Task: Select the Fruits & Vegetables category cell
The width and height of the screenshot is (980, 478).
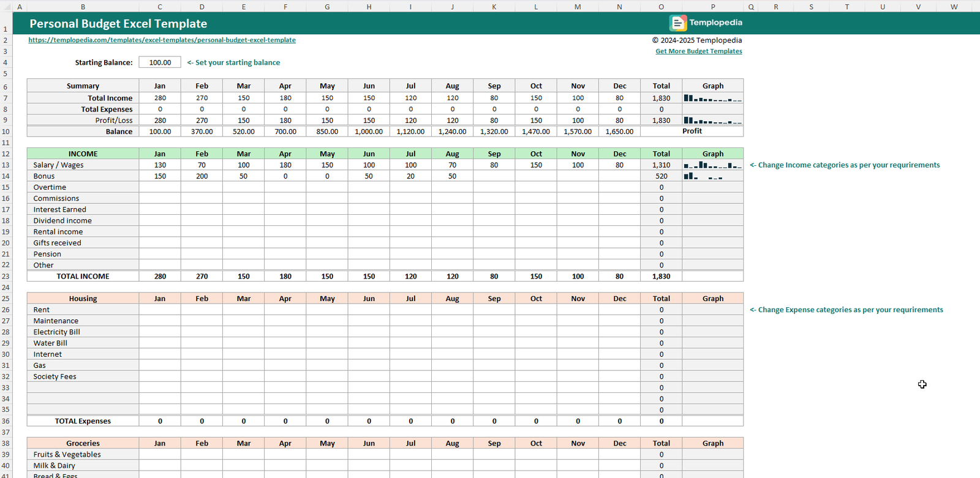Action: [83, 455]
